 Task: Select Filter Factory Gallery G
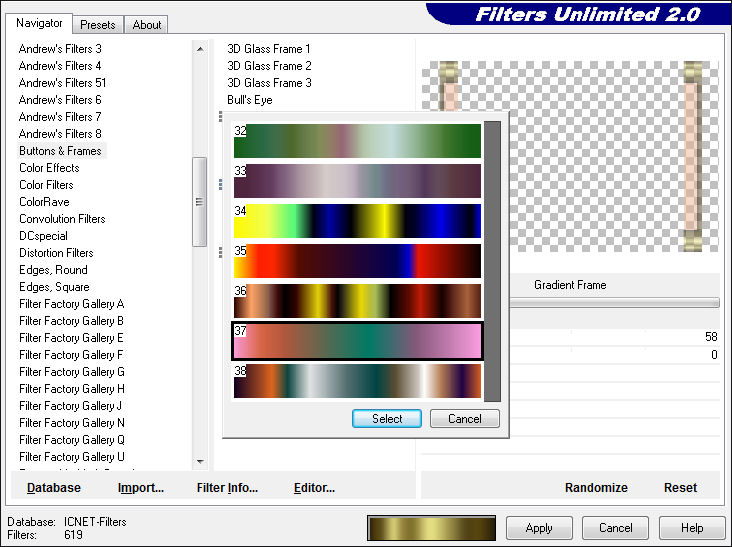(x=72, y=372)
